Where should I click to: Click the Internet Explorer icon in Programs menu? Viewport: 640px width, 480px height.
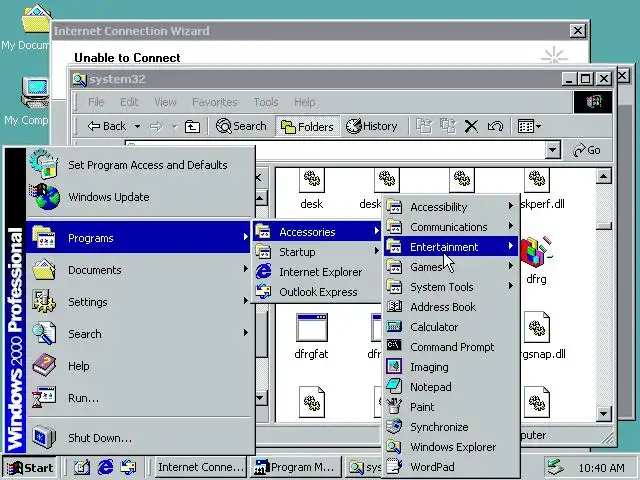click(x=264, y=271)
